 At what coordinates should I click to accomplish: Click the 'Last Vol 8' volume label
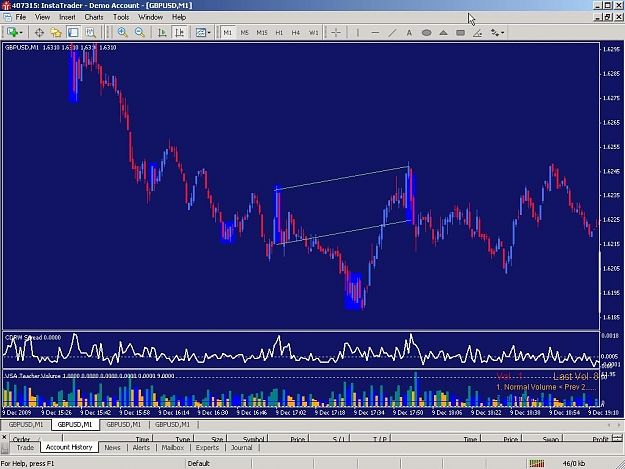(x=576, y=376)
